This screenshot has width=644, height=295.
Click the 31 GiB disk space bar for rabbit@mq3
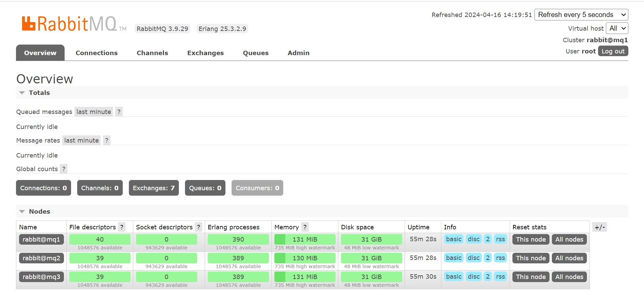pyautogui.click(x=372, y=277)
